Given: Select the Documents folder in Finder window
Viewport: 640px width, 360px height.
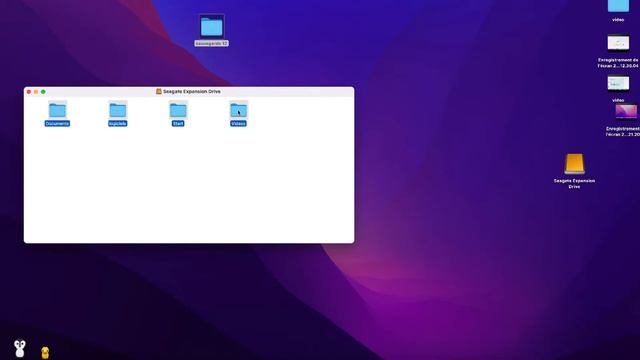Looking at the screenshot, I should tap(57, 110).
